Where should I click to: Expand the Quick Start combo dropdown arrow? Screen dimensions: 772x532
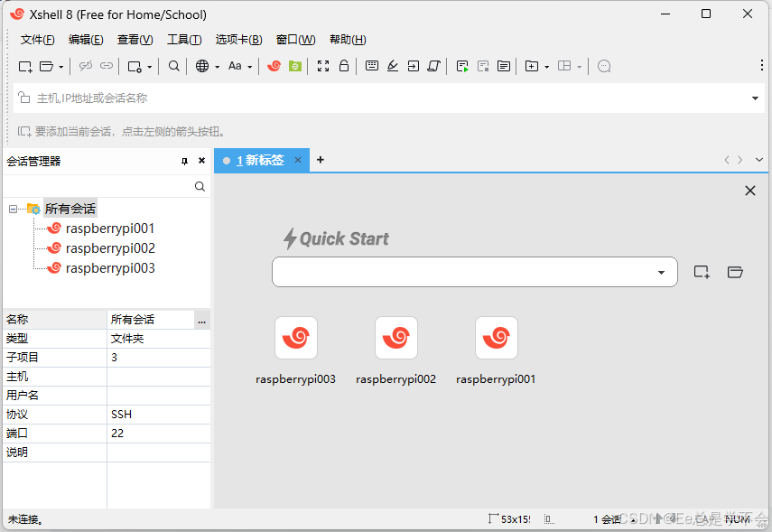[661, 273]
